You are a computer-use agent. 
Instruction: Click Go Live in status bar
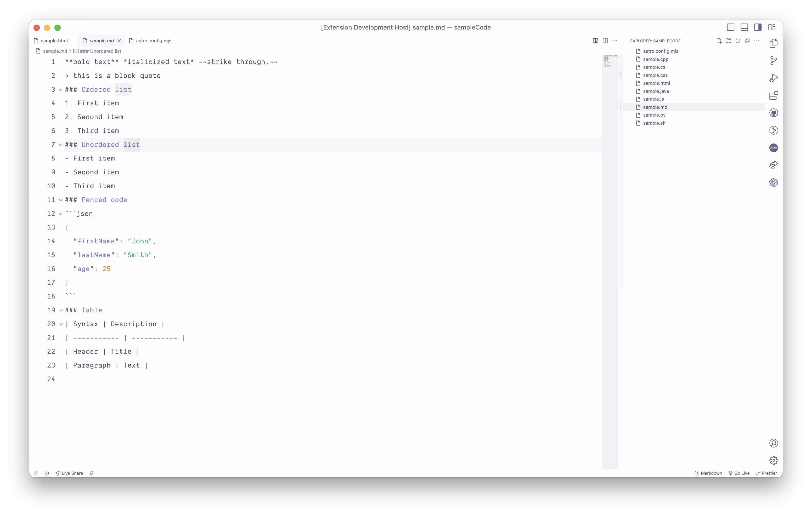coord(739,473)
